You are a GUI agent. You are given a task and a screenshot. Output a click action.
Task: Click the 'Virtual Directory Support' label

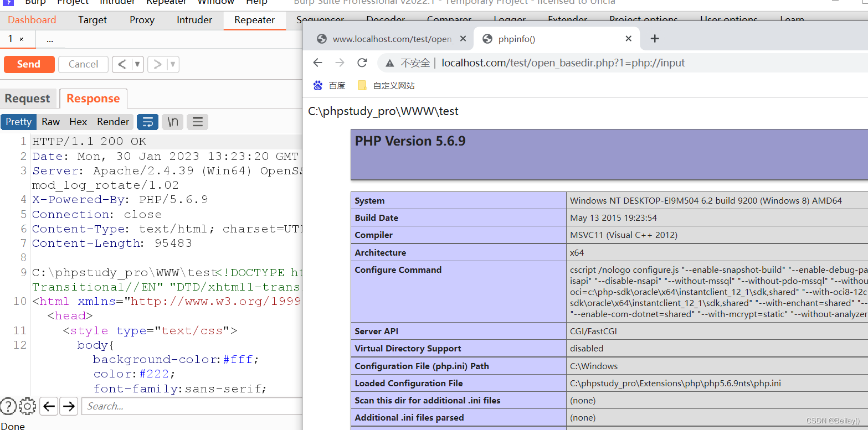click(408, 349)
